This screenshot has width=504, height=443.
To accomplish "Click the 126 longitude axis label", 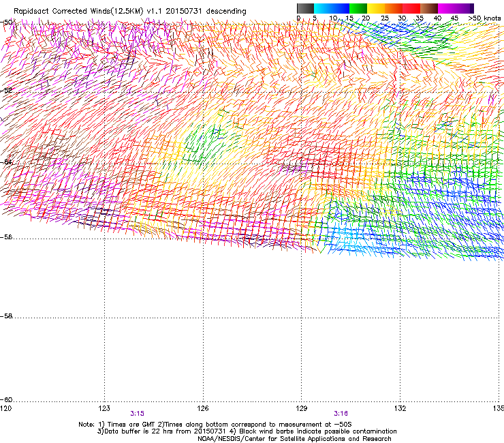I will pos(203,408).
